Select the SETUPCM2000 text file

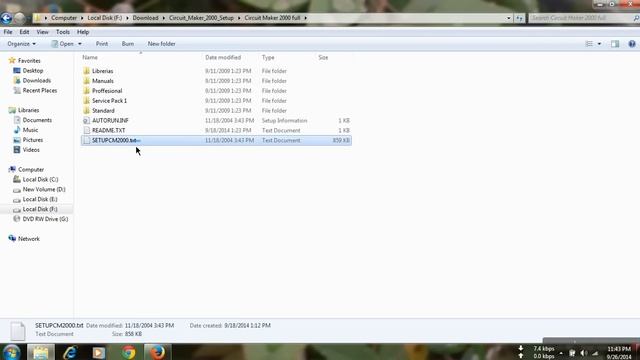click(x=216, y=140)
